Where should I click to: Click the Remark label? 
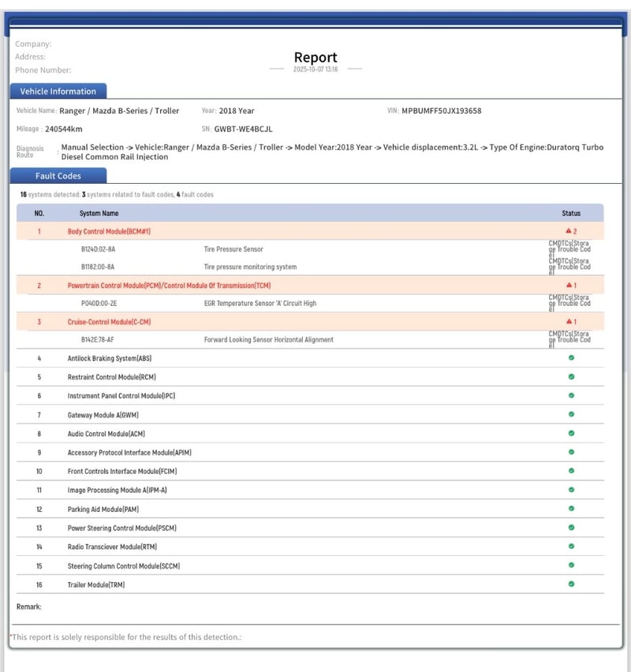pyautogui.click(x=28, y=607)
